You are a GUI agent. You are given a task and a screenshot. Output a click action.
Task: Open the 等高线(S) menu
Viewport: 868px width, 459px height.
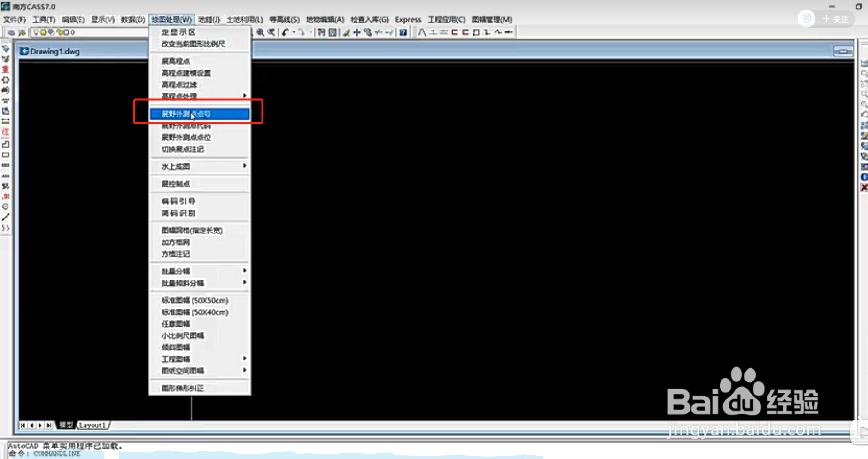tap(284, 19)
